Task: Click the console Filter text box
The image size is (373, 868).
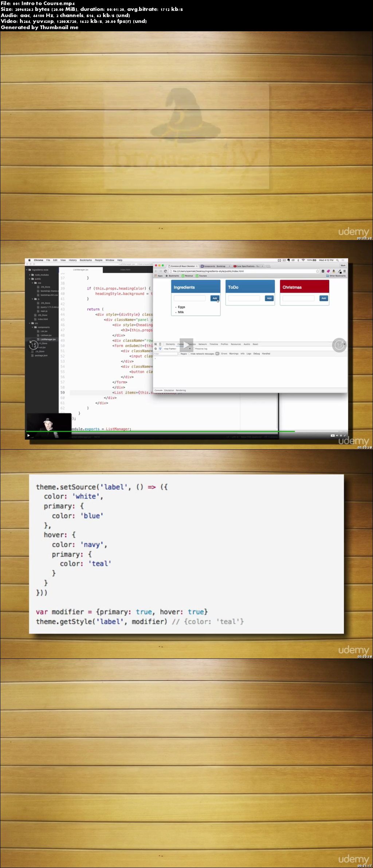Action: (x=165, y=354)
